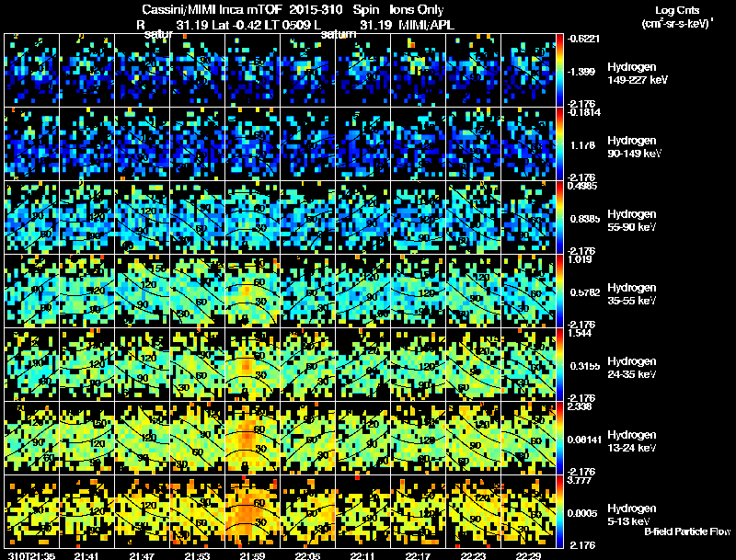Click the 21:41 time label
The width and height of the screenshot is (736, 560).
click(86, 556)
